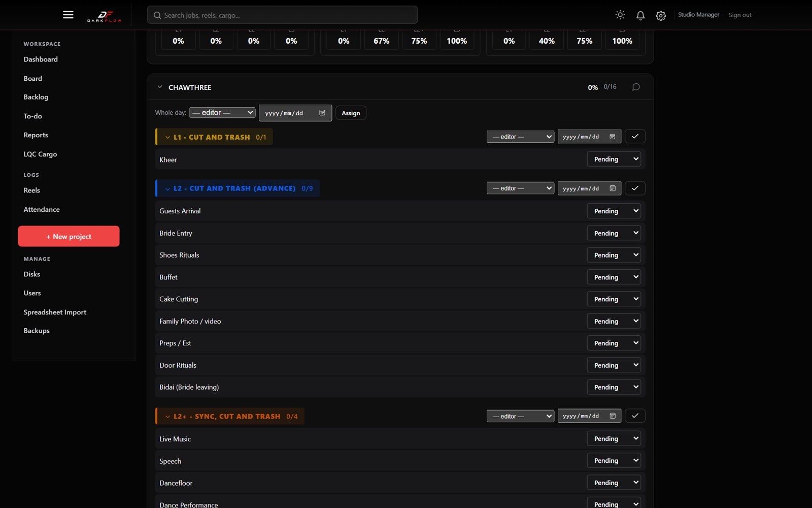
Task: Open settings gear icon
Action: (661, 16)
